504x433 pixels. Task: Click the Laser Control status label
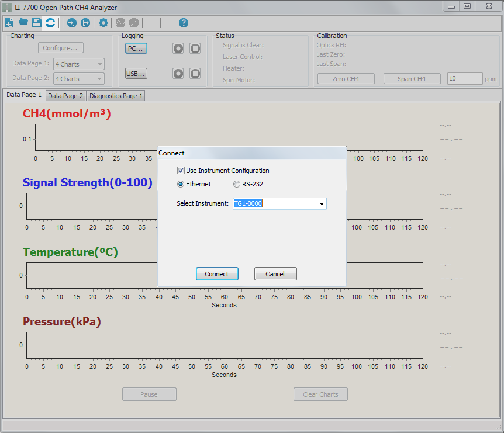(x=243, y=57)
